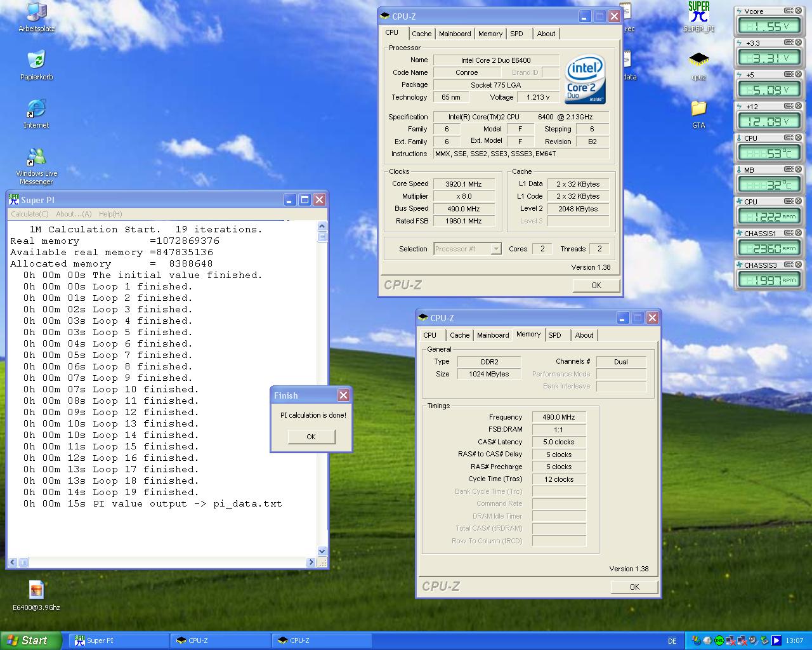The height and width of the screenshot is (650, 812).
Task: Open settings for the CPU fan RPM widget
Action: 789,201
